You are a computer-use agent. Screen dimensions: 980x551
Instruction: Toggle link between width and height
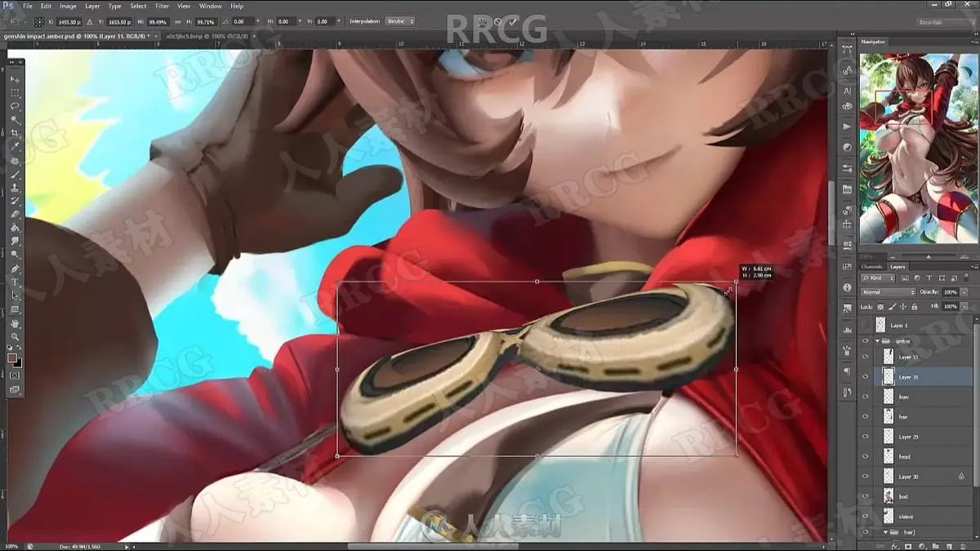(178, 21)
